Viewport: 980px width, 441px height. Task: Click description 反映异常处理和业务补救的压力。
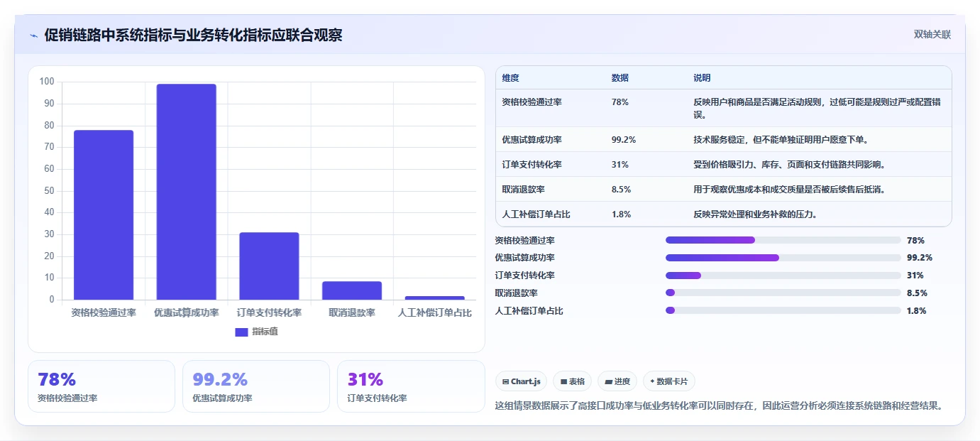pos(755,214)
